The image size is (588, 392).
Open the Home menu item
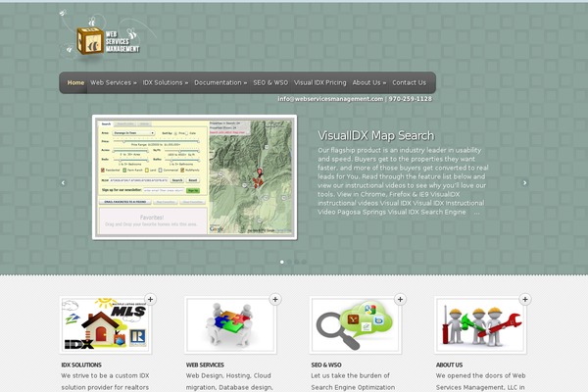tap(75, 82)
